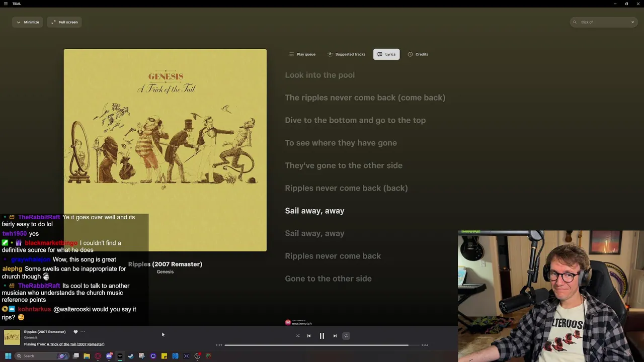Switch to Full screen mode
Viewport: 644px width, 362px height.
point(64,22)
